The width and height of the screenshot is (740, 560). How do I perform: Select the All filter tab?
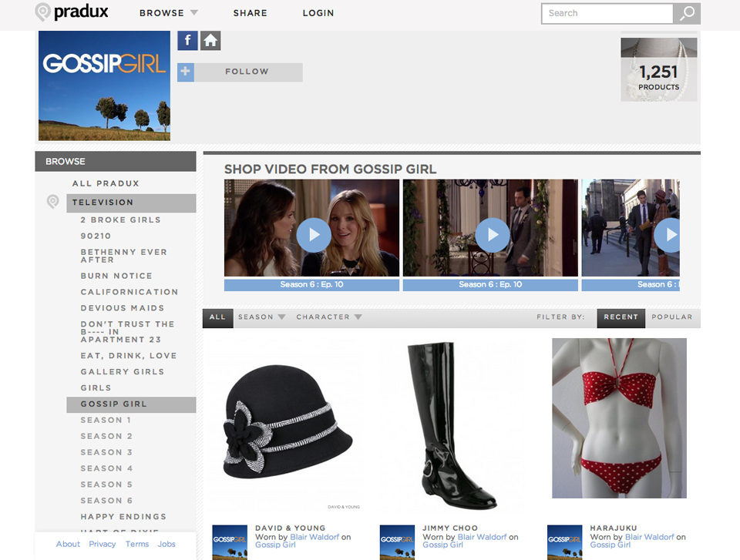click(217, 317)
